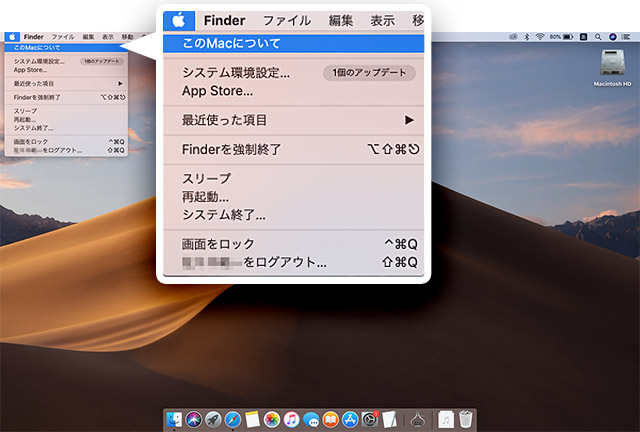Launch Siri from the Dock
This screenshot has width=640, height=432.
click(x=193, y=419)
